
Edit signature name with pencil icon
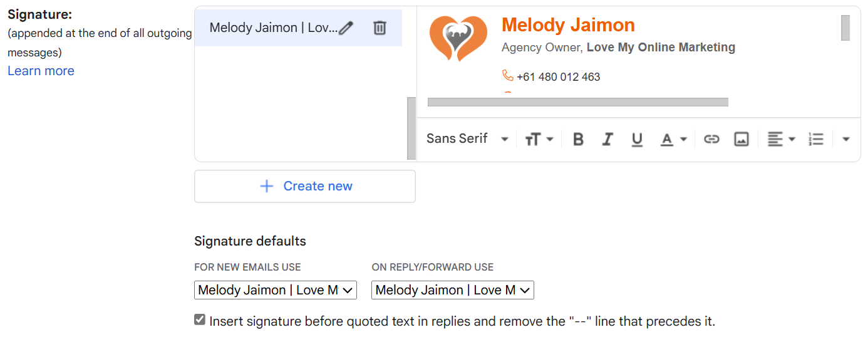(346, 28)
